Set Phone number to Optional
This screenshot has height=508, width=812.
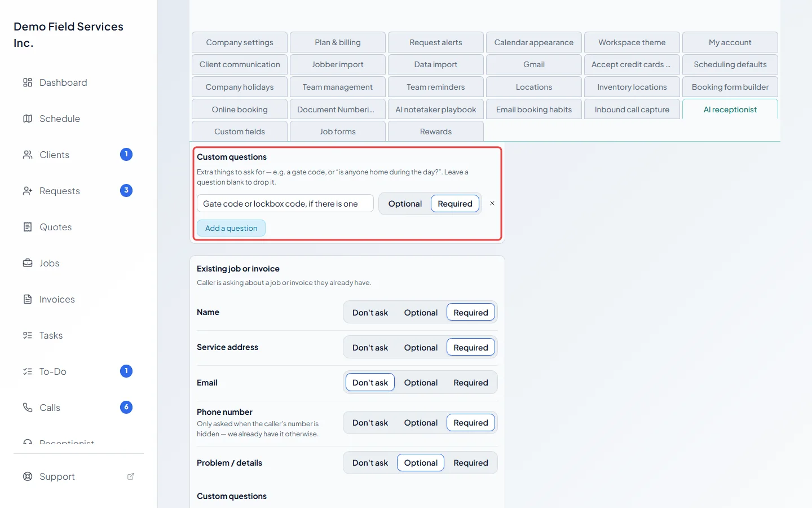pos(421,423)
